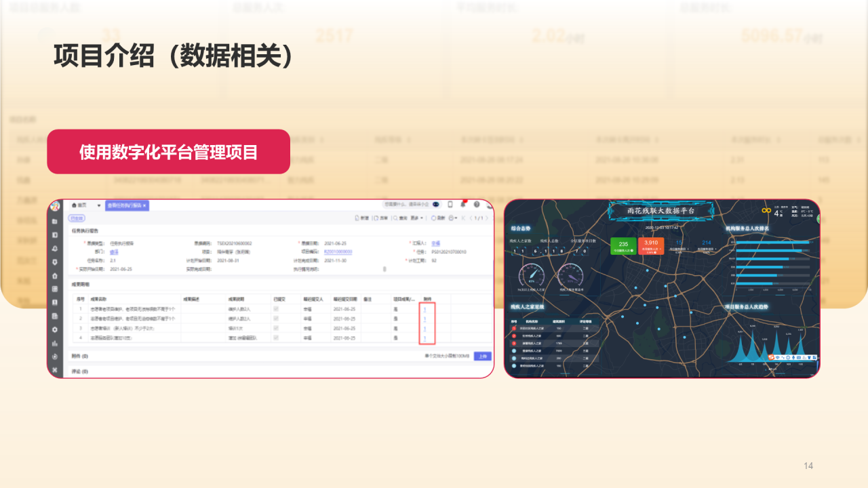
Task: Click the orange 3,910 monthly service card
Action: (x=651, y=246)
